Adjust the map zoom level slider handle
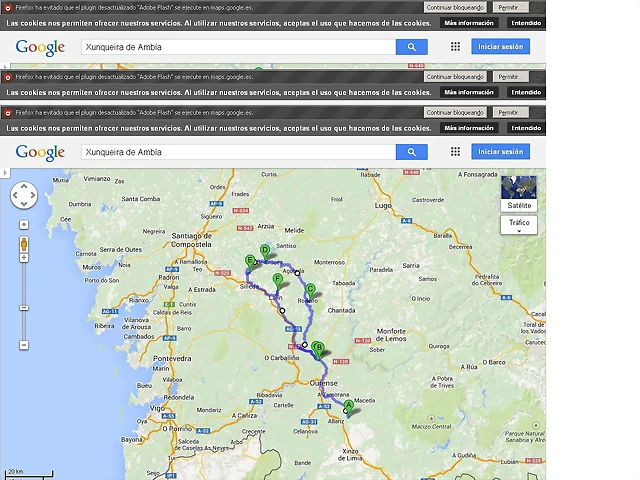Image resolution: width=640 pixels, height=480 pixels. (x=24, y=308)
